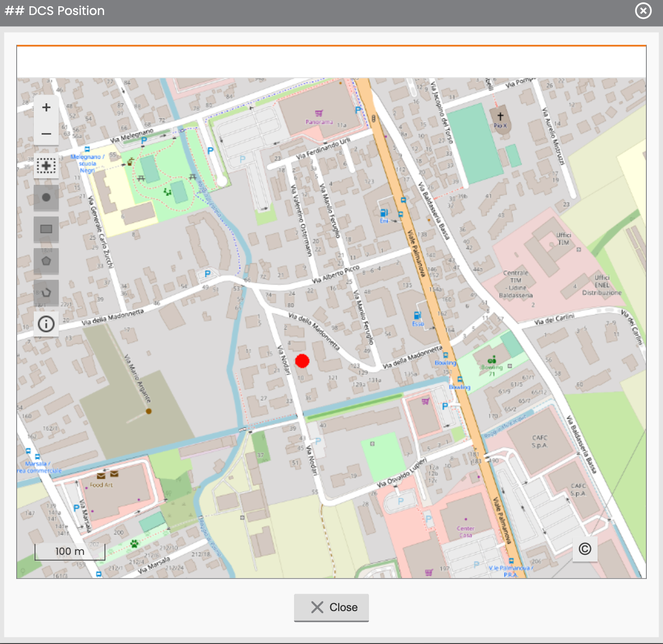Activate the dotted box selection tool

pos(46,166)
